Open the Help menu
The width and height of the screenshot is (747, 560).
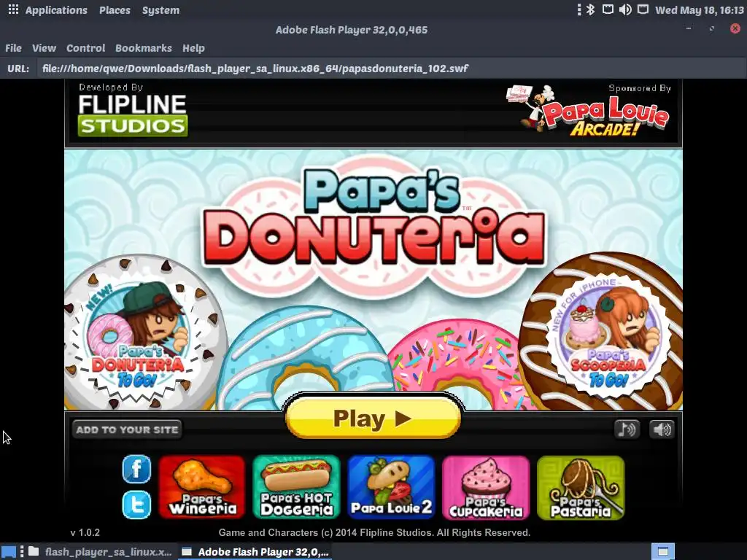pyautogui.click(x=193, y=48)
